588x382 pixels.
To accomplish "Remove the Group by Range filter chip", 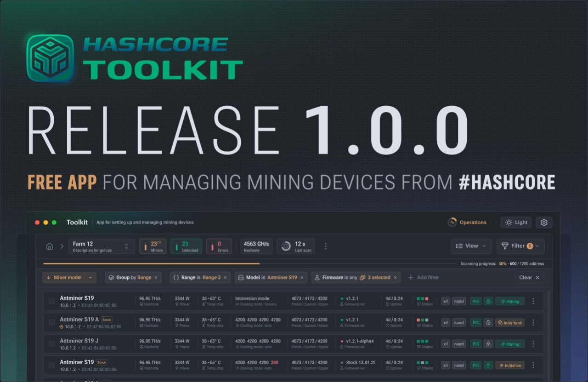I will [156, 278].
